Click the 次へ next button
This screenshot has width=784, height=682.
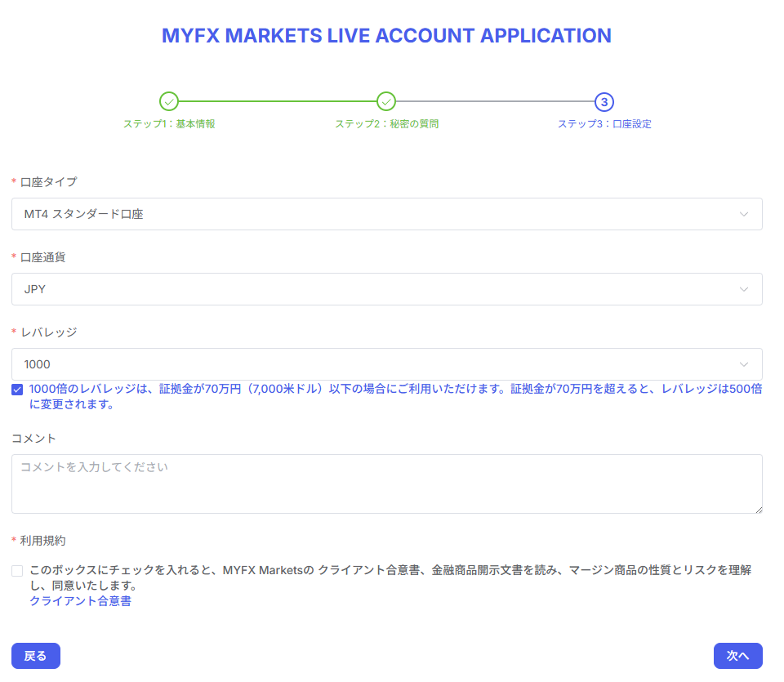738,656
